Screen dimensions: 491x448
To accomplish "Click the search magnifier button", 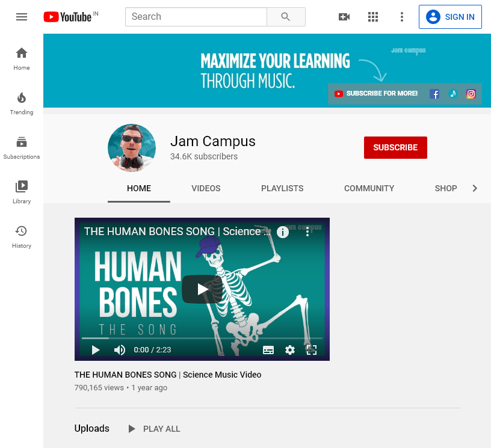I will (x=286, y=17).
